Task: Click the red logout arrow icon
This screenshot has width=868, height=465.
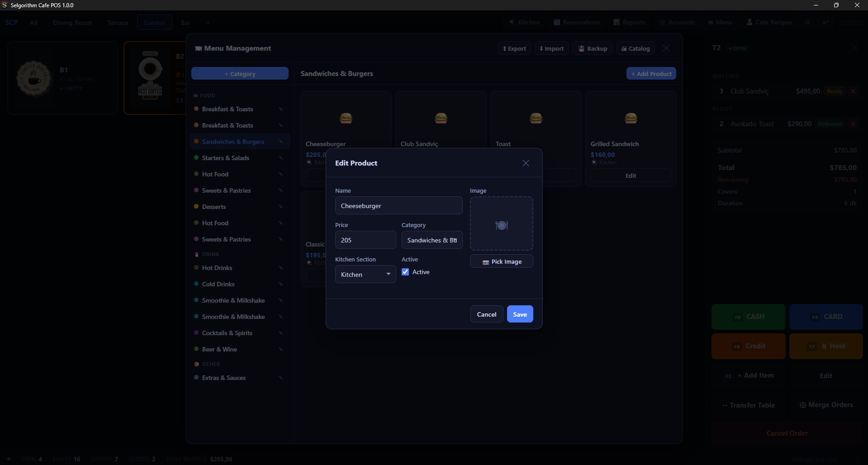Action: coord(826,22)
